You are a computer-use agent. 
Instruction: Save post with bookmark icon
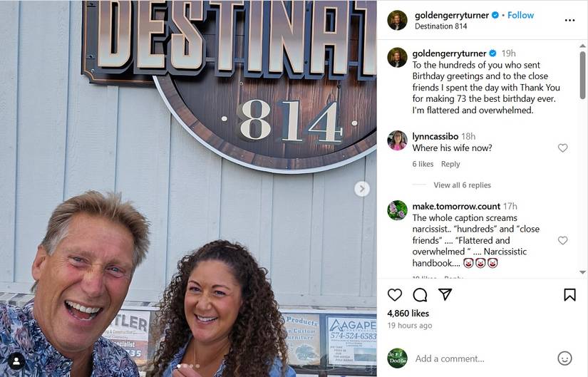pyautogui.click(x=569, y=295)
